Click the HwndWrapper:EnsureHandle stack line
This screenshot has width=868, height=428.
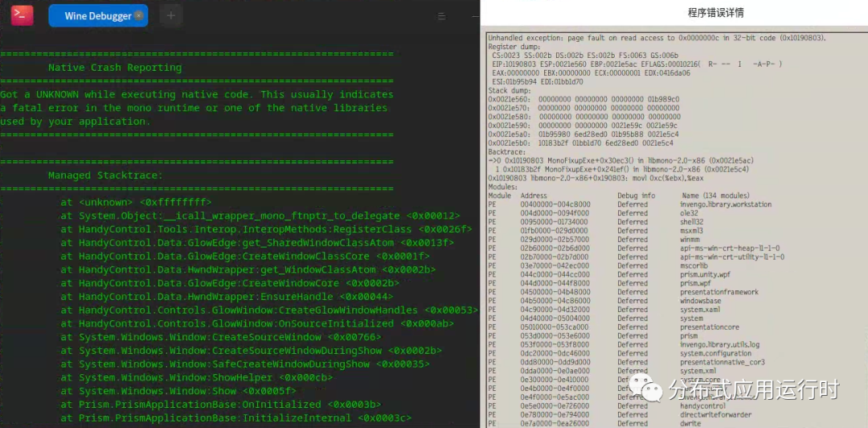(227, 297)
